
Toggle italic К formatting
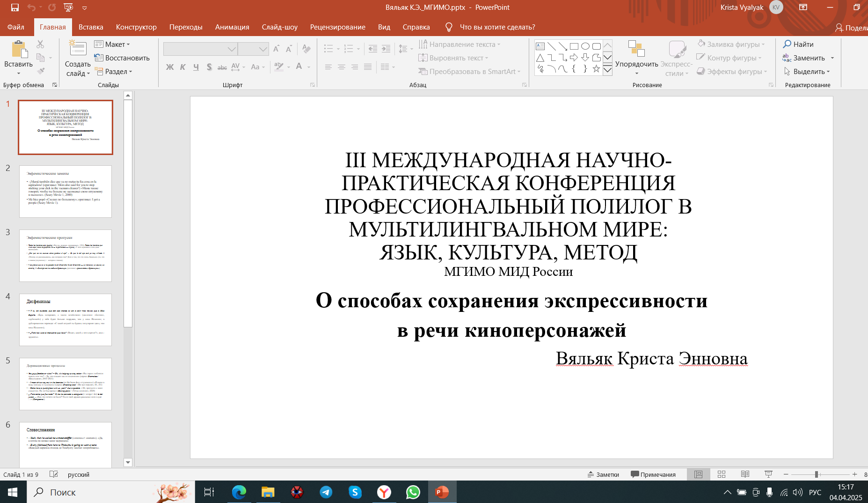[183, 67]
